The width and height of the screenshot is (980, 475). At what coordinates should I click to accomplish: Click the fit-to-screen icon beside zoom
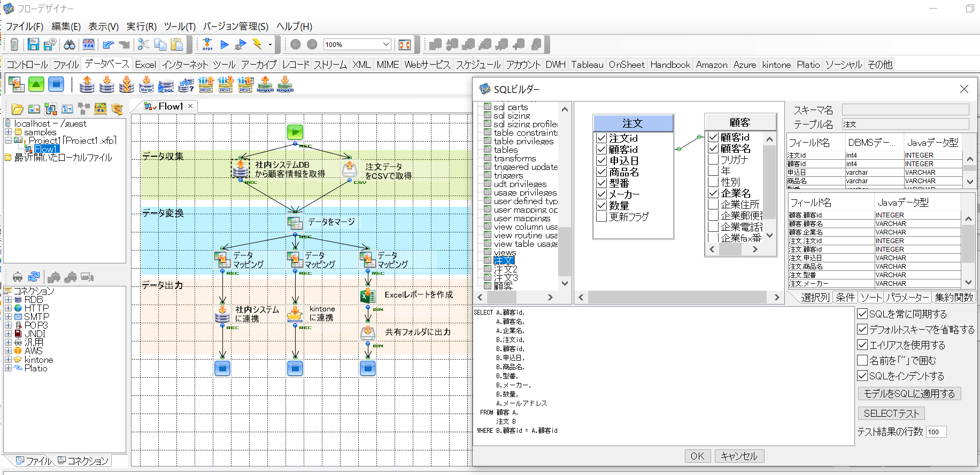405,44
